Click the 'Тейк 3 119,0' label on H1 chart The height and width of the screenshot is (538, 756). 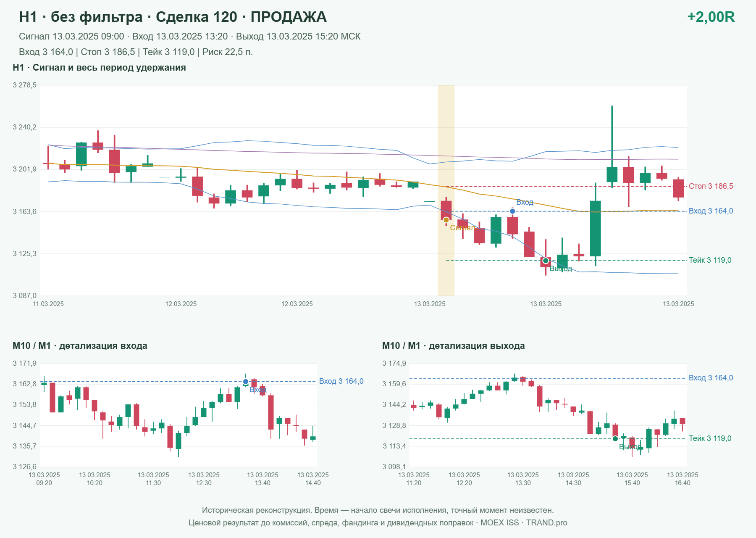tap(710, 260)
